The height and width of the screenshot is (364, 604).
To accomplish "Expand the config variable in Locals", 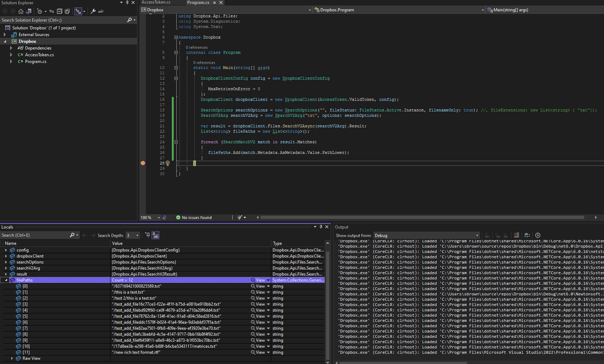I will (x=6, y=250).
